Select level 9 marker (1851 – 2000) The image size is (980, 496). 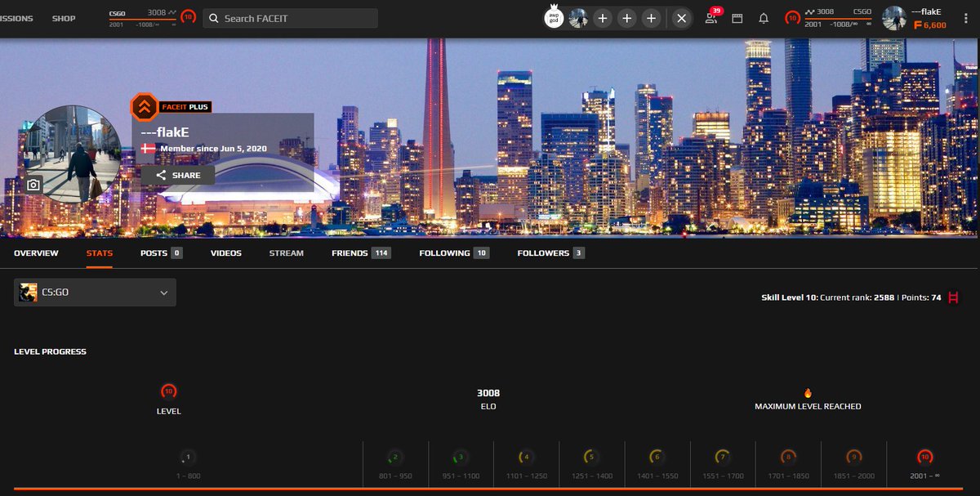(853, 458)
